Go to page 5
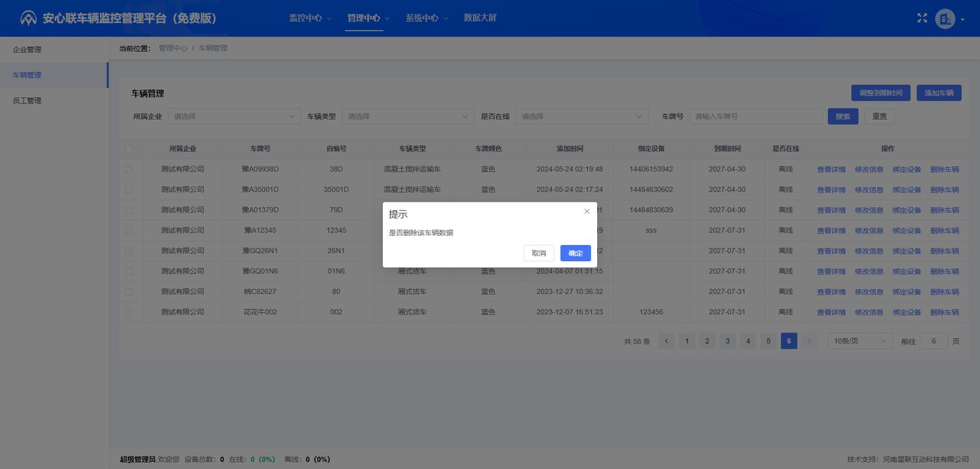This screenshot has width=980, height=469. (x=769, y=341)
